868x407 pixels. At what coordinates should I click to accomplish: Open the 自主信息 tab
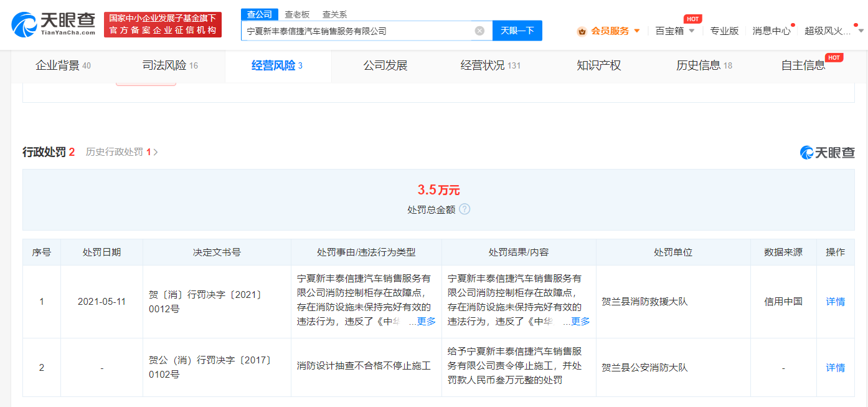803,65
